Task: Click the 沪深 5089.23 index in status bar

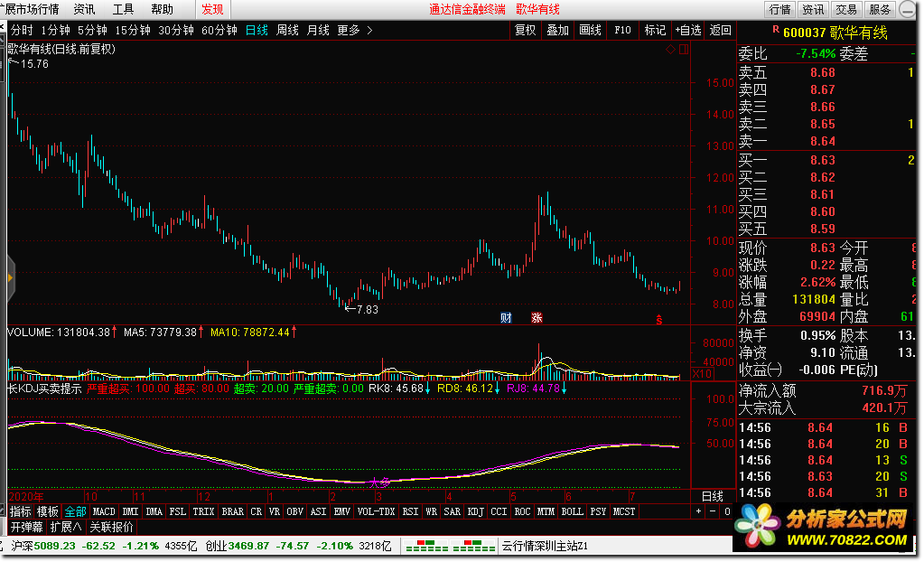Action: [x=104, y=546]
